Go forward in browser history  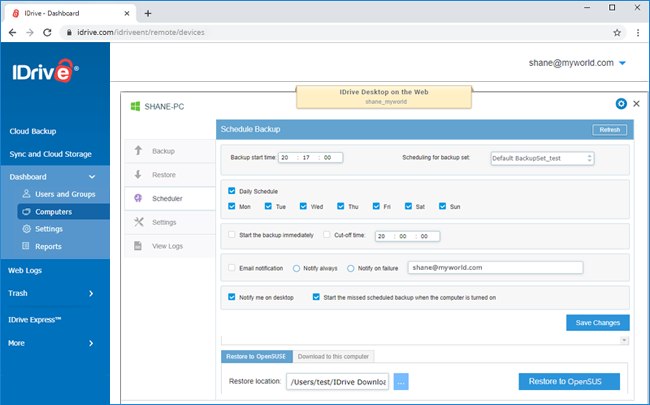pos(30,32)
